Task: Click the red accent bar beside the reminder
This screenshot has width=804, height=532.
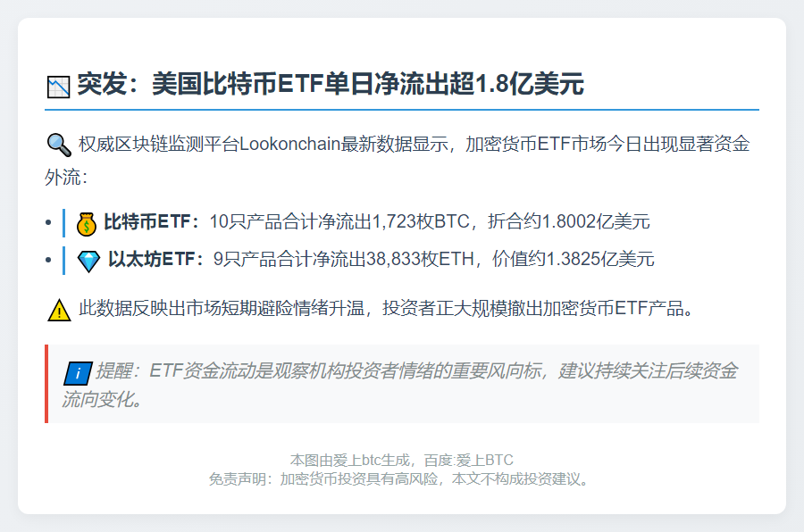Action: tap(44, 384)
